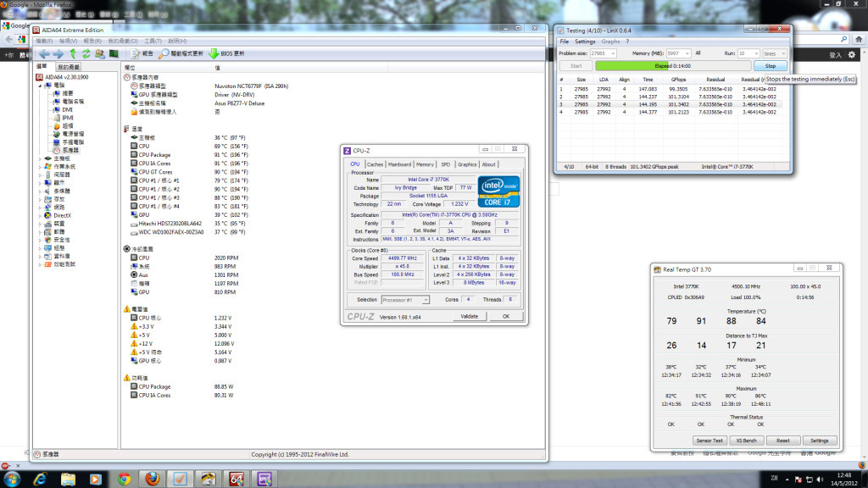Open the File menu in LinX
Screen dimensions: 868x488
coord(564,42)
